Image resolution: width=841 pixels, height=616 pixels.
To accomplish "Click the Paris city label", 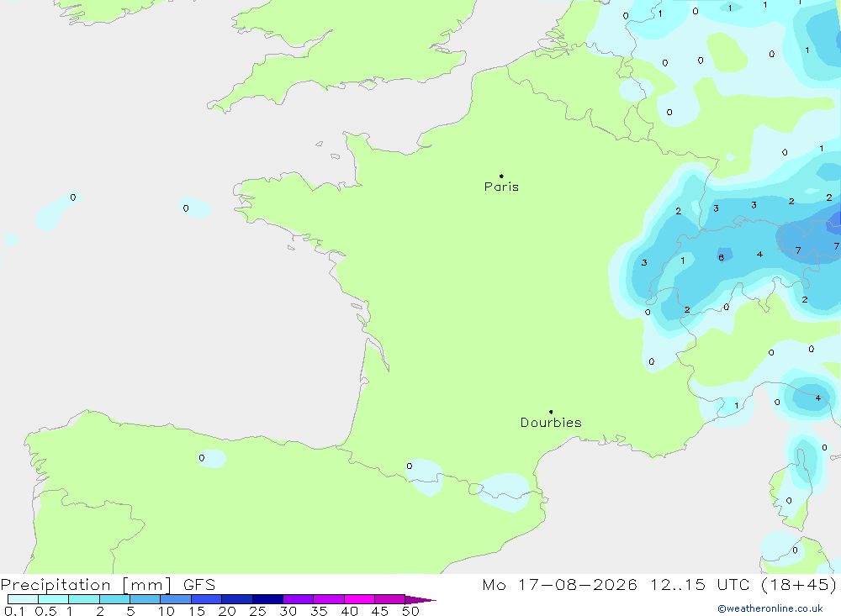I will point(501,187).
